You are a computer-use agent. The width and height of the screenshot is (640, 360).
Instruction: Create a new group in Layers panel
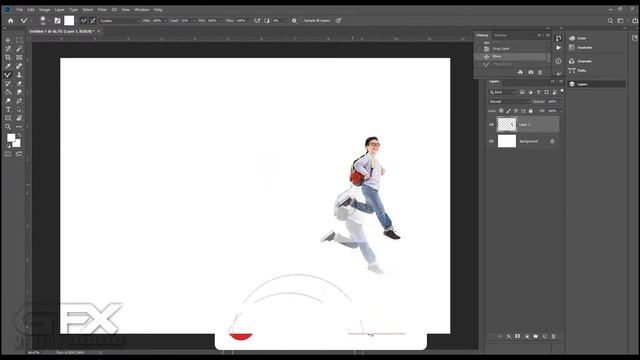(536, 336)
